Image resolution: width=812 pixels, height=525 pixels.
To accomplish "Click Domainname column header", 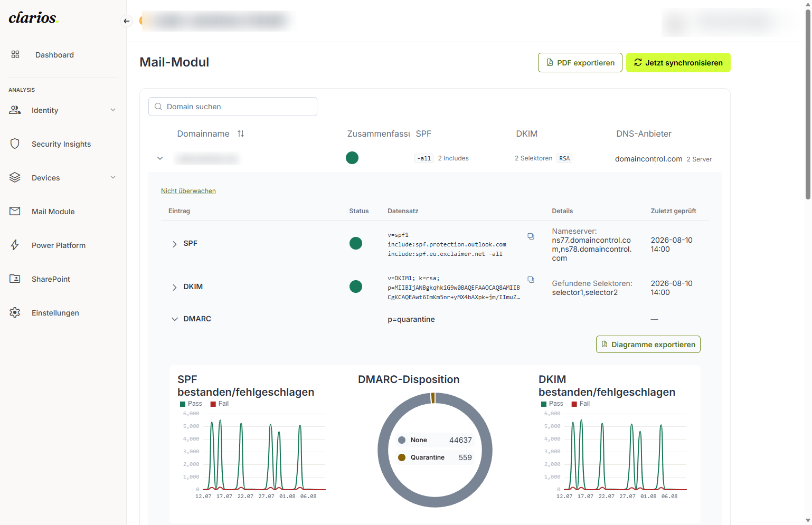I will 203,133.
